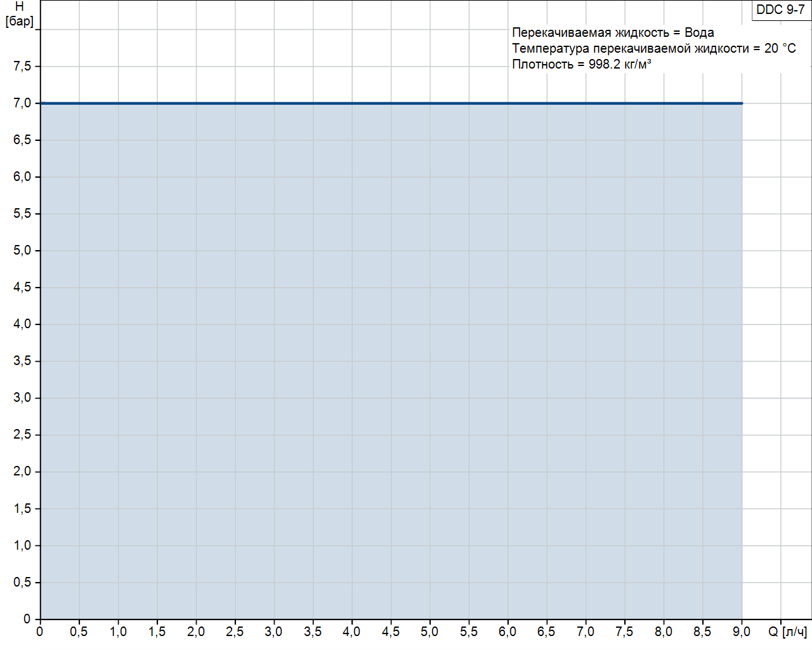Click the 7,5 tick label on the H axis
This screenshot has width=812, height=650.
[x=22, y=66]
